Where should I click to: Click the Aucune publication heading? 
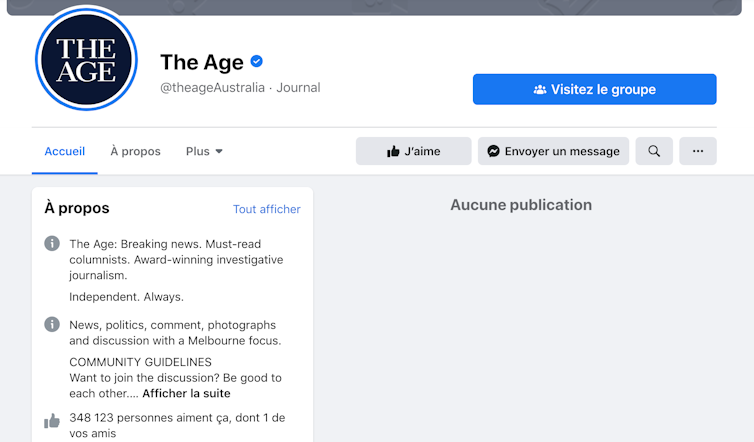click(521, 205)
